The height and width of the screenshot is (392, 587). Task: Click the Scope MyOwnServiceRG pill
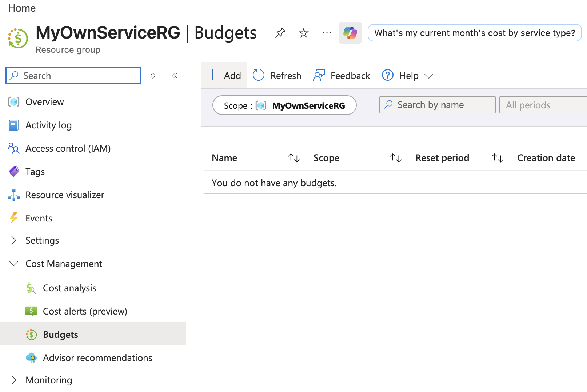tap(284, 105)
